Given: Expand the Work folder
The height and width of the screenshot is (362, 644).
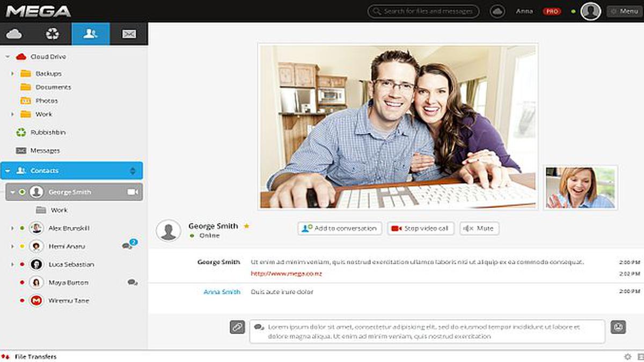Looking at the screenshot, I should [x=12, y=114].
